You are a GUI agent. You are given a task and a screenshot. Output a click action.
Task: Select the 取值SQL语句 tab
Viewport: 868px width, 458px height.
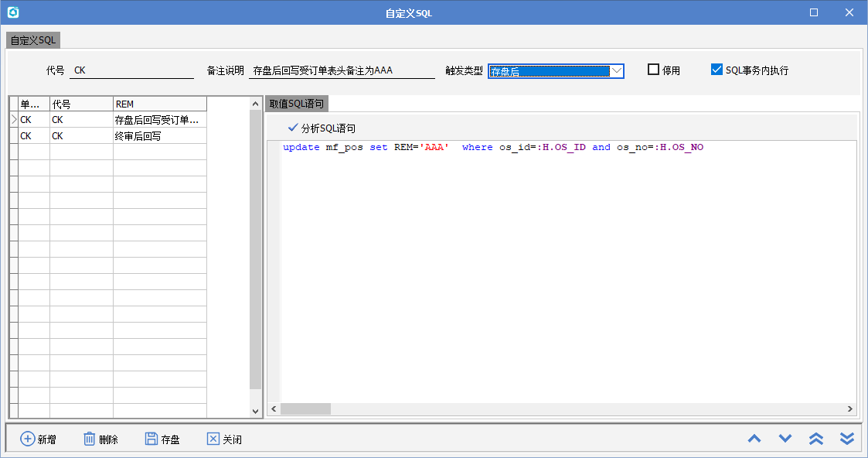point(297,104)
